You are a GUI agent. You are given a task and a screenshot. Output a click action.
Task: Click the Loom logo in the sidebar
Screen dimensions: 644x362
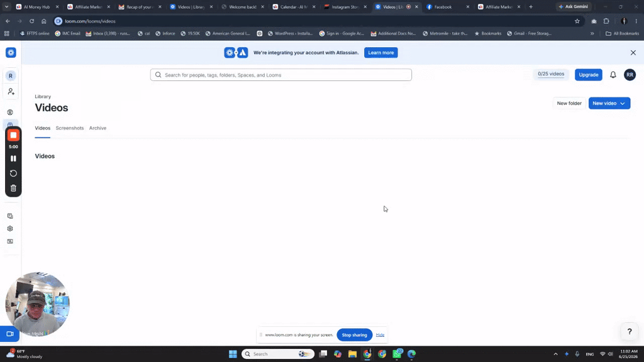point(11,53)
